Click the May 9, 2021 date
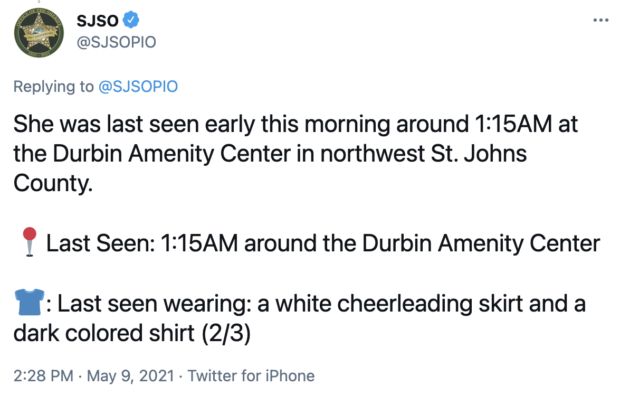 point(130,376)
